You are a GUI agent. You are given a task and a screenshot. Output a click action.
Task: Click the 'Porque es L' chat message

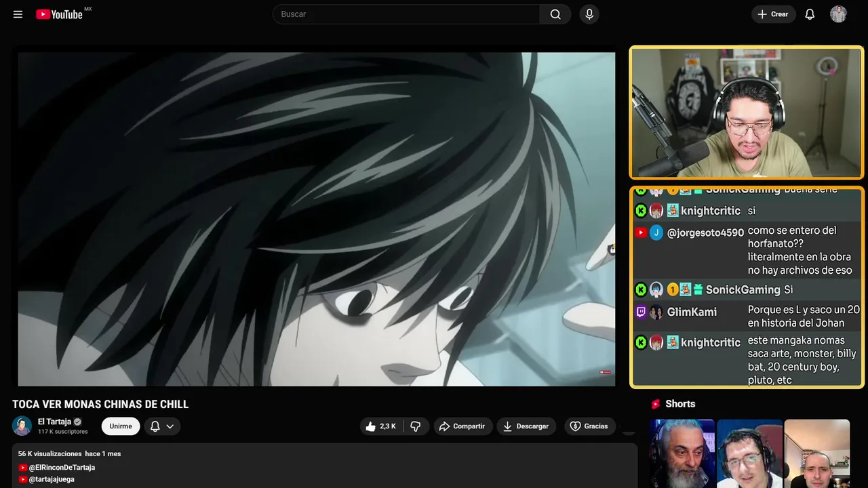[804, 316]
